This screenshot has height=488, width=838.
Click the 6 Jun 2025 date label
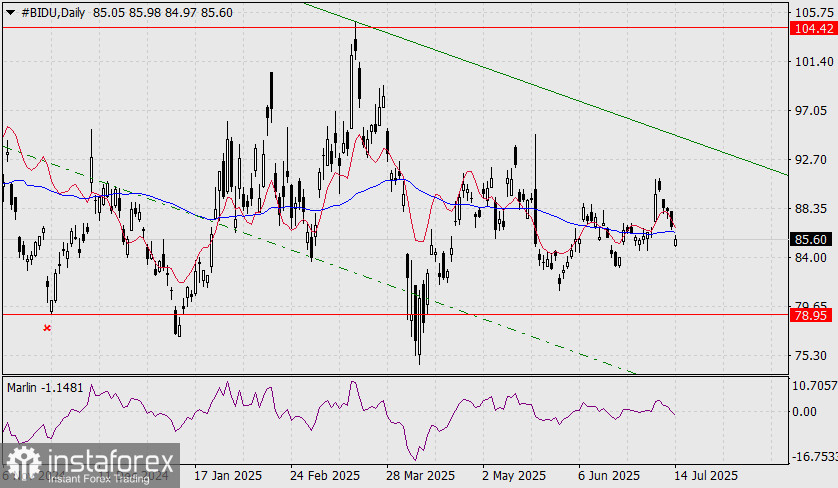[x=609, y=475]
